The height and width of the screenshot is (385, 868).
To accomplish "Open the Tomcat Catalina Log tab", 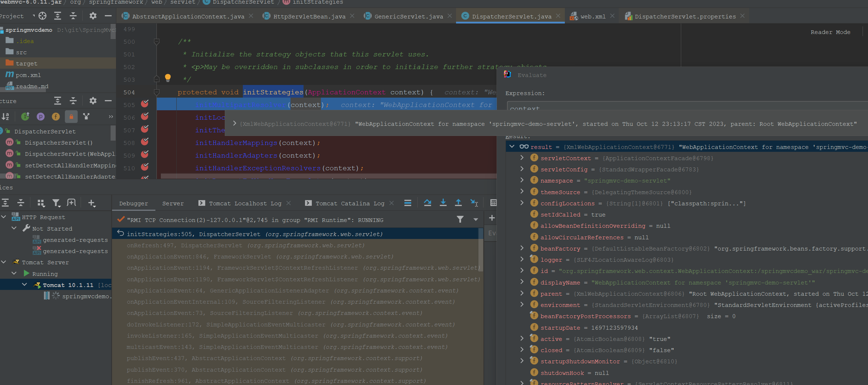I will pyautogui.click(x=350, y=204).
